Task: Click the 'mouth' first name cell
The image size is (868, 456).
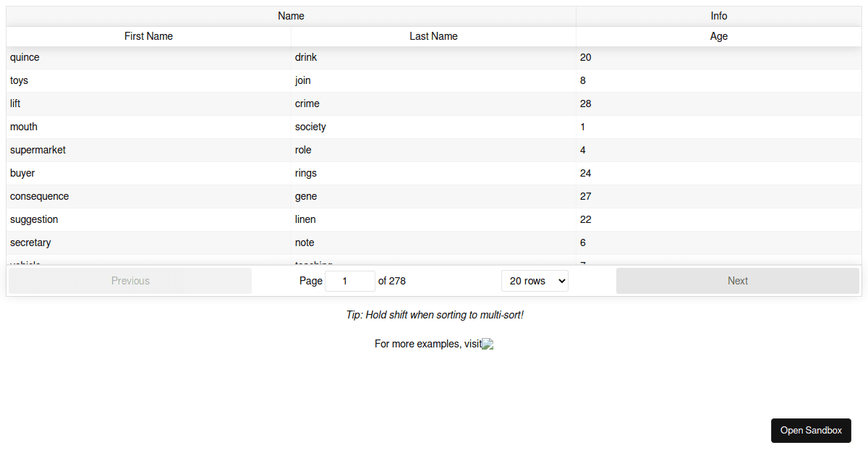Action: (x=24, y=127)
